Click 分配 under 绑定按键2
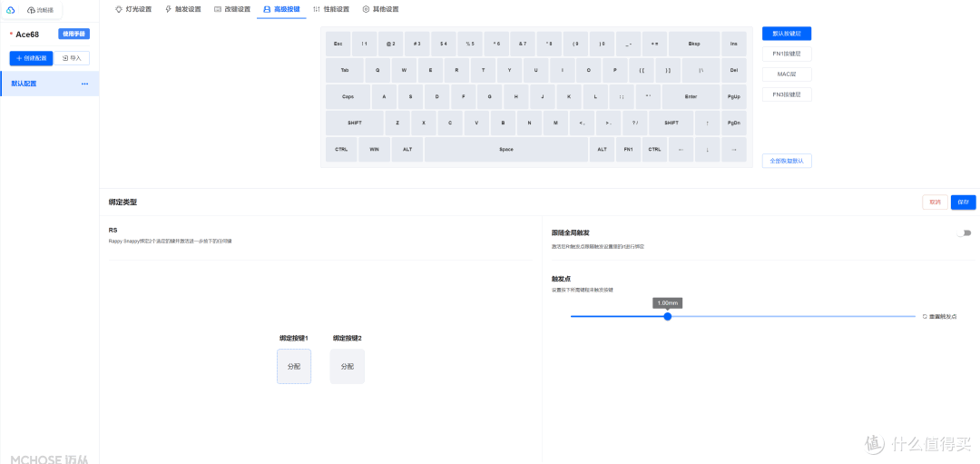This screenshot has height=464, width=980. click(347, 367)
